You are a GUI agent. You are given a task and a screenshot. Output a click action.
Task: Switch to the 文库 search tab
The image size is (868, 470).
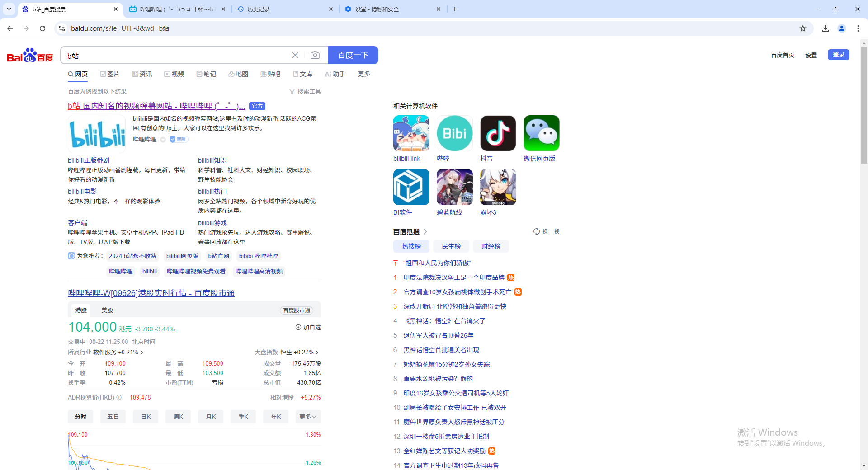click(302, 74)
